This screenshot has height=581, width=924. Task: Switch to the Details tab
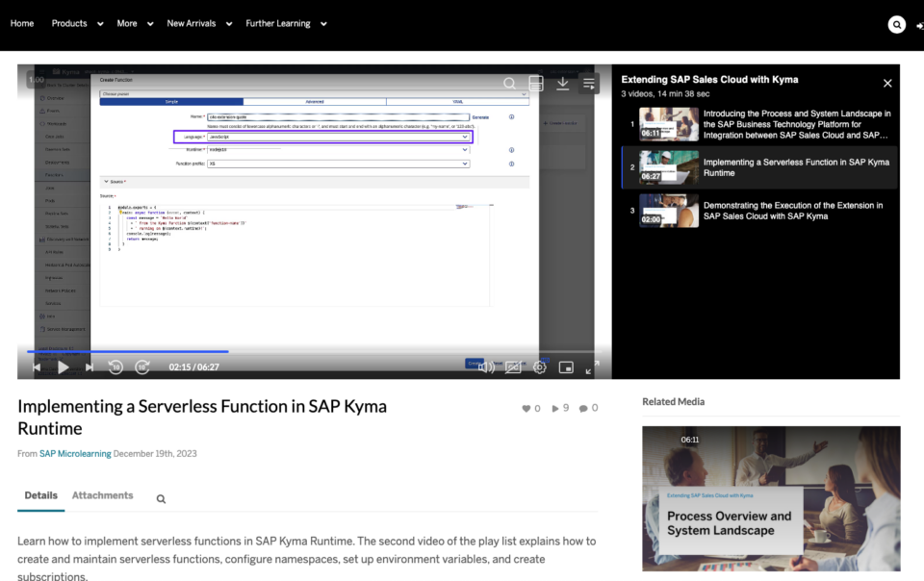tap(40, 495)
